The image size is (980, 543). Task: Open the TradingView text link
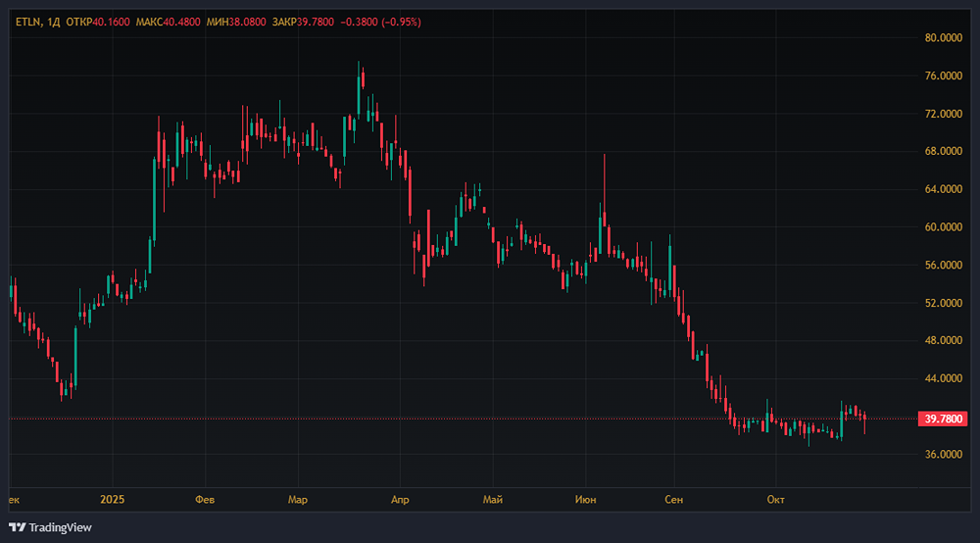(60, 527)
